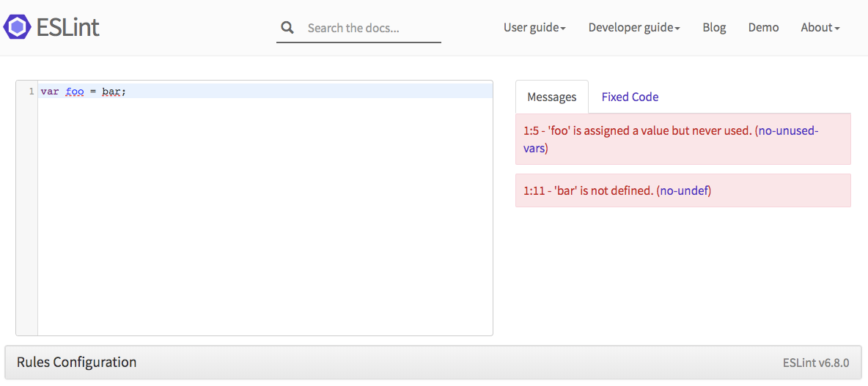The width and height of the screenshot is (868, 386).
Task: Open the User guide dropdown menu
Action: tap(534, 27)
